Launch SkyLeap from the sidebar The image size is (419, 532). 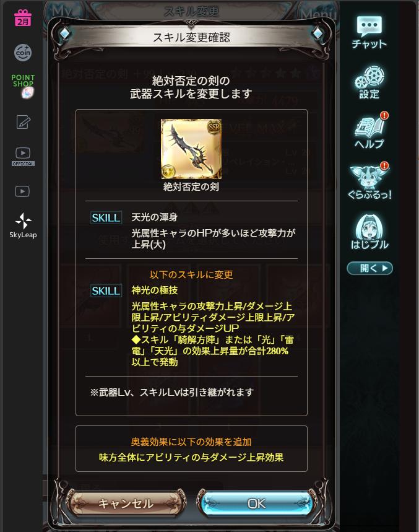[23, 225]
